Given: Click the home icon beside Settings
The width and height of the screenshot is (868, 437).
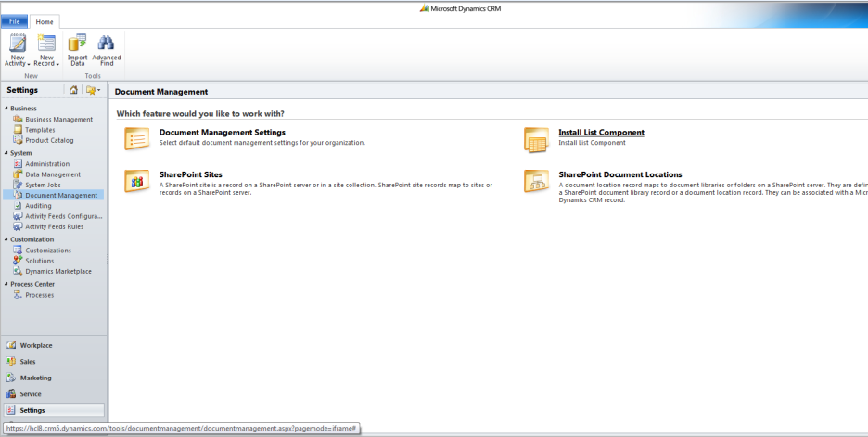Looking at the screenshot, I should [73, 90].
